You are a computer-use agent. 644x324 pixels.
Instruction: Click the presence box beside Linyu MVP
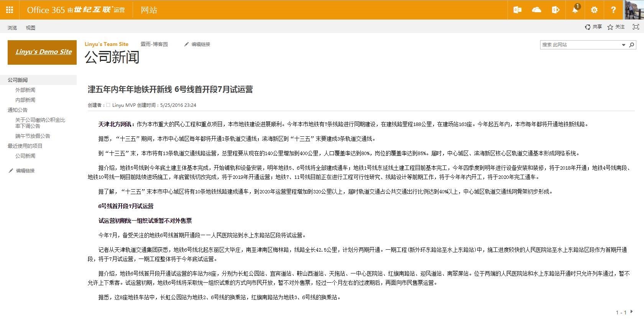[108, 105]
